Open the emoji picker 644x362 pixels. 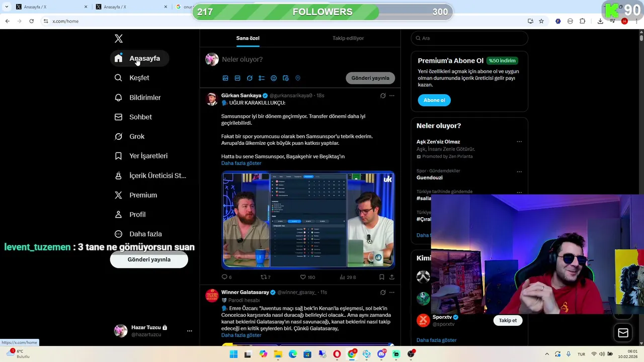(x=274, y=78)
